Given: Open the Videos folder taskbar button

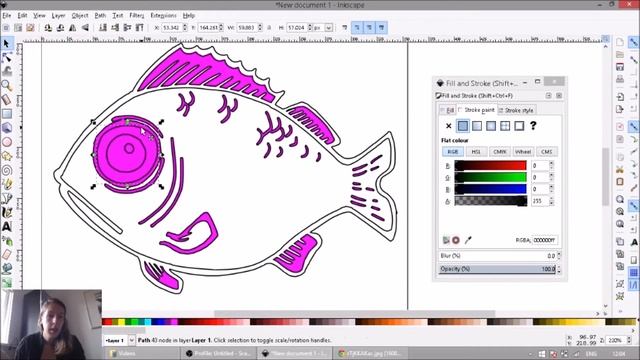Looking at the screenshot, I should coord(142,353).
